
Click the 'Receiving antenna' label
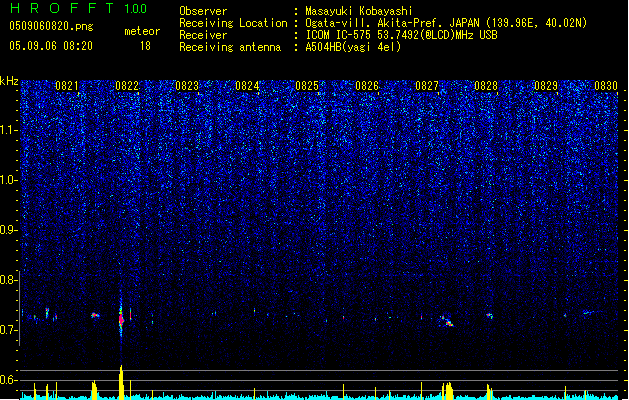(230, 47)
